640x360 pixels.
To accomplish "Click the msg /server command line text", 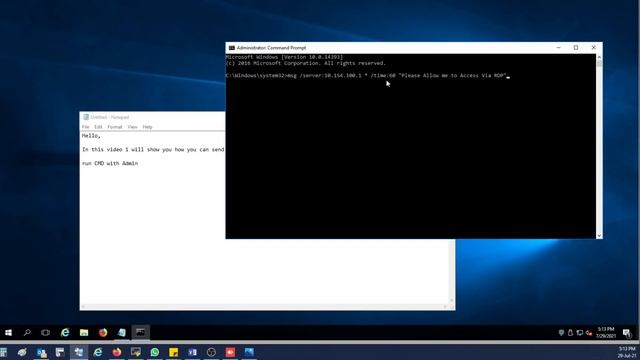I will pos(396,76).
